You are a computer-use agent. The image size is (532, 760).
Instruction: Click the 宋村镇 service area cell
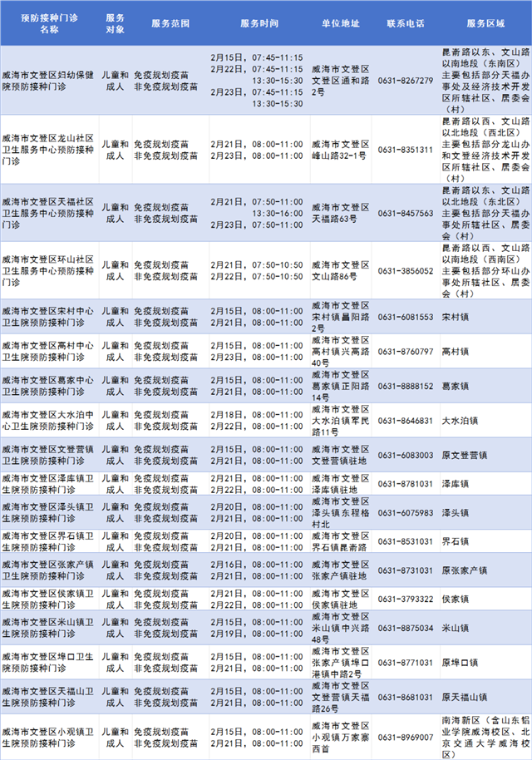point(456,317)
